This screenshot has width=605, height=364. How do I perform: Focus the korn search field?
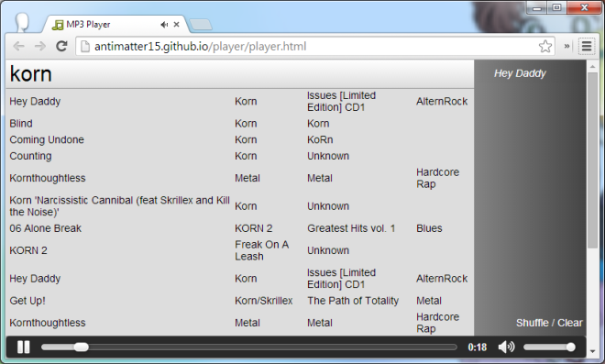[x=239, y=73]
